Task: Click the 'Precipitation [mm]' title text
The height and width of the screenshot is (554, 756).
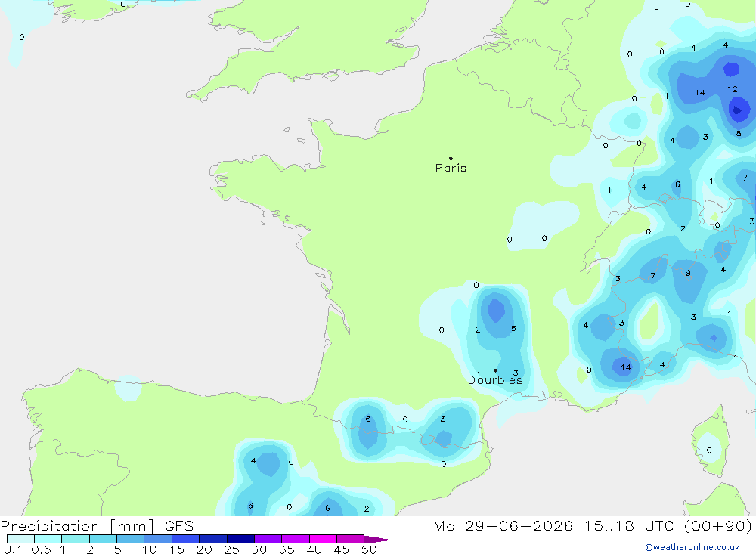Action: 77,526
